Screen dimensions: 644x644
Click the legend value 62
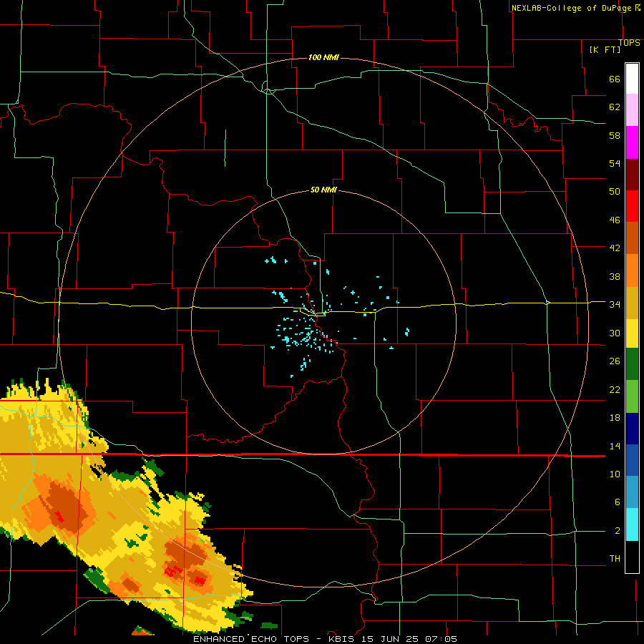[615, 107]
